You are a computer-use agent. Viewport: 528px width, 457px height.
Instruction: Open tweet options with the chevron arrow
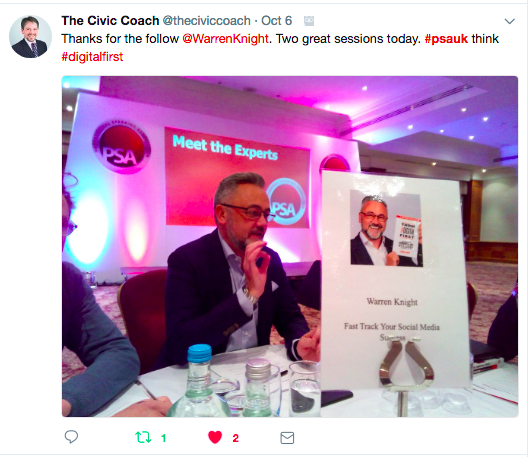[509, 22]
